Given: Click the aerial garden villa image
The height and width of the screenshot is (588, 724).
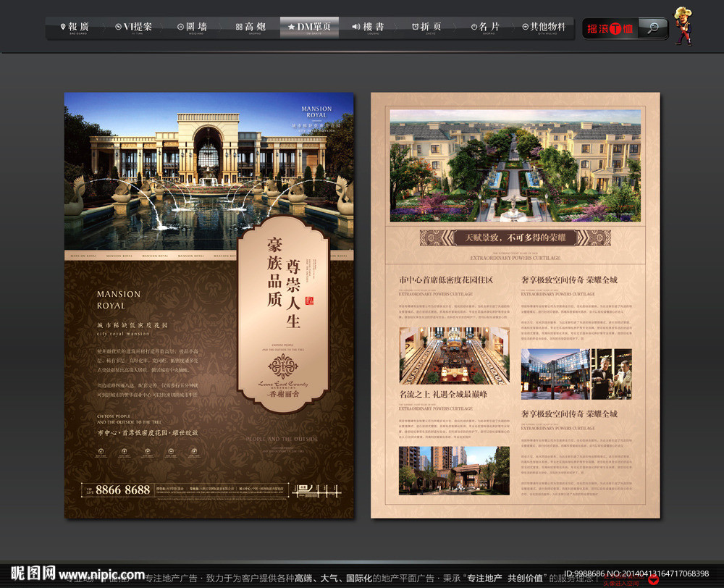Looking at the screenshot, I should point(515,165).
